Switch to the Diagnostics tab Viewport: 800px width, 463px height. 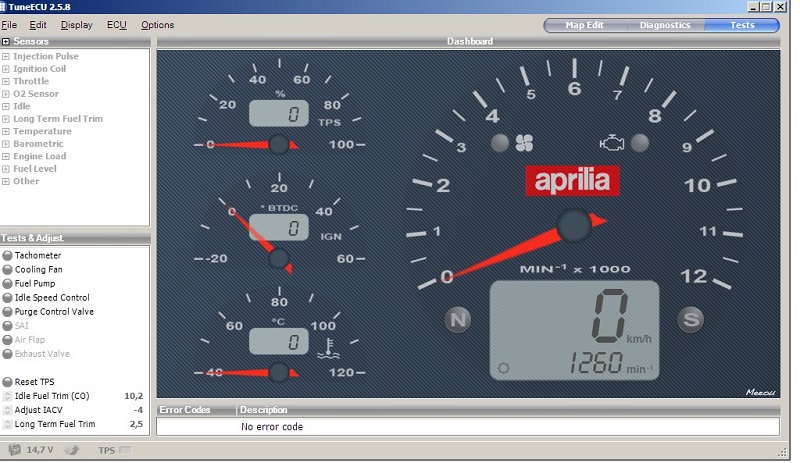click(x=665, y=25)
